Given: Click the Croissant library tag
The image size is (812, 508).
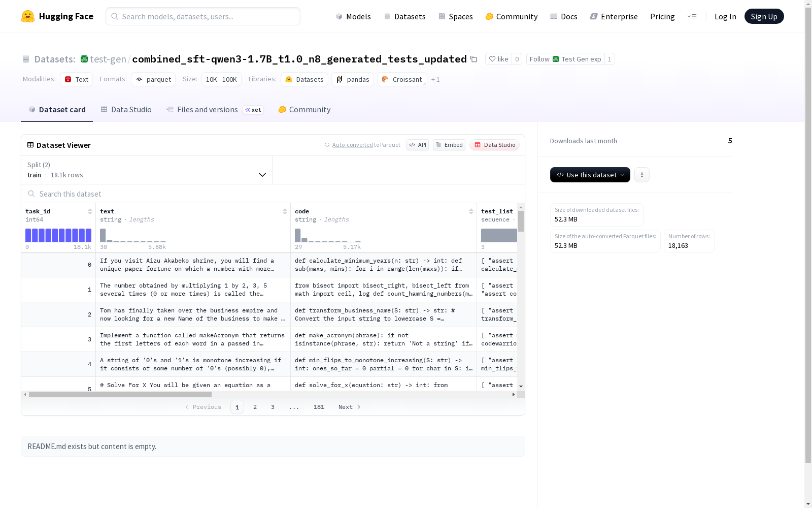Looking at the screenshot, I should (402, 79).
